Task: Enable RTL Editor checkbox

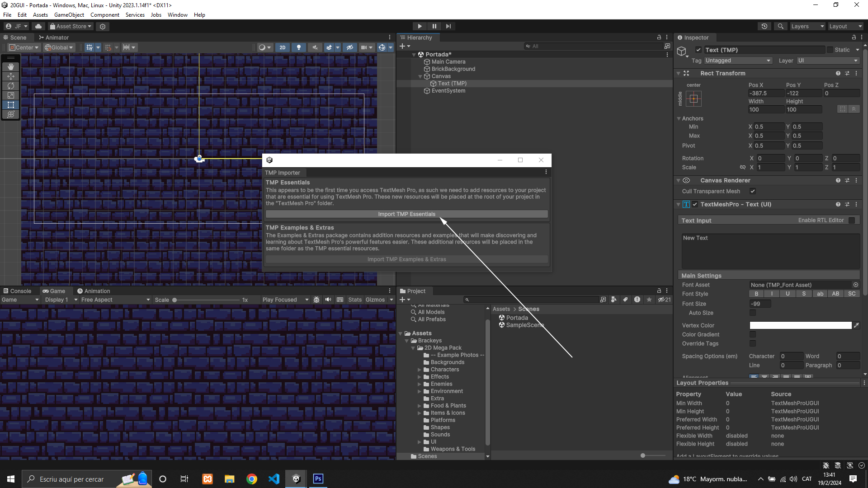Action: tap(852, 220)
